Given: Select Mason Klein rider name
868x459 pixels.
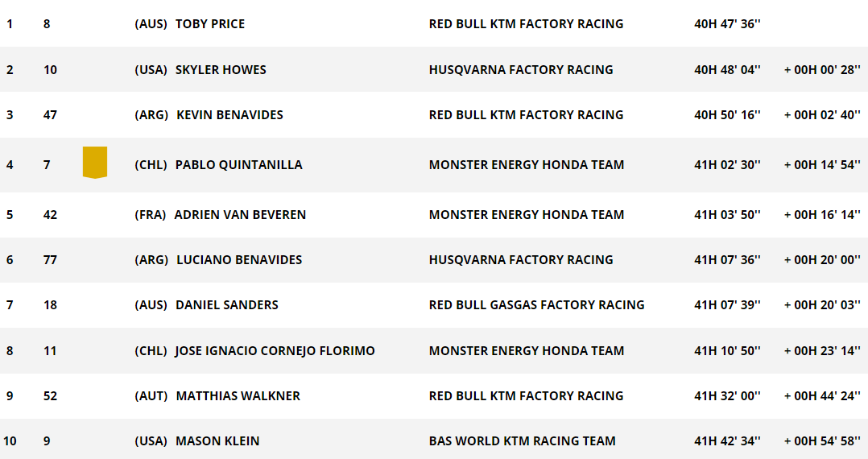Looking at the screenshot, I should click(217, 441).
